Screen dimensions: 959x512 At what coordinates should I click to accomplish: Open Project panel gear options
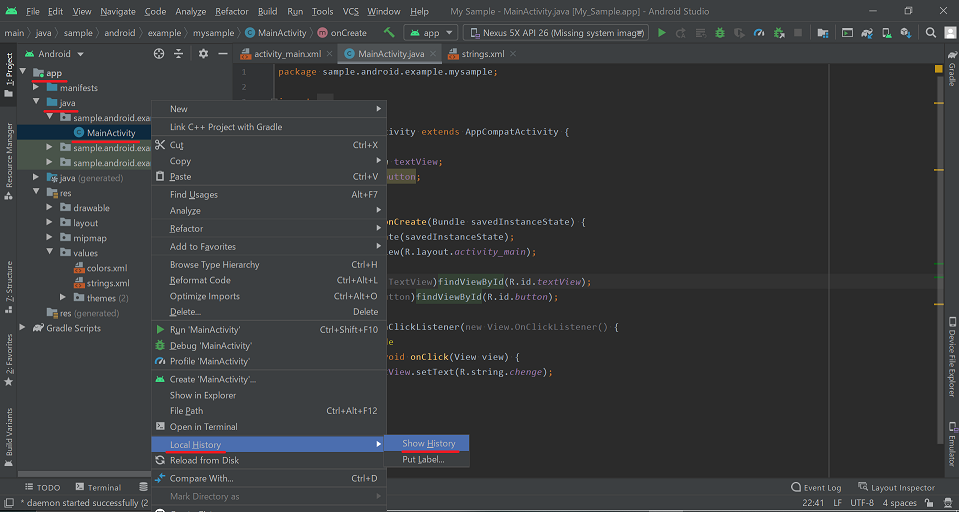tap(203, 54)
